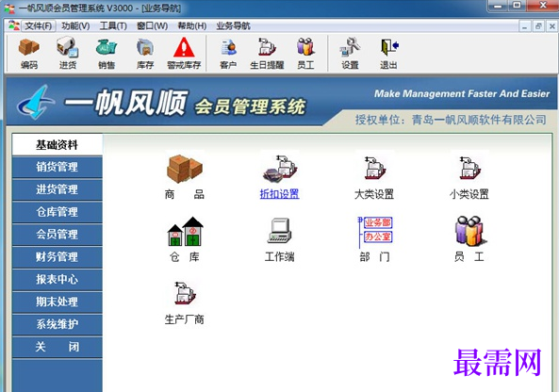The image size is (559, 392).
Task: Open the 帮助(H) menu
Action: coord(192,26)
